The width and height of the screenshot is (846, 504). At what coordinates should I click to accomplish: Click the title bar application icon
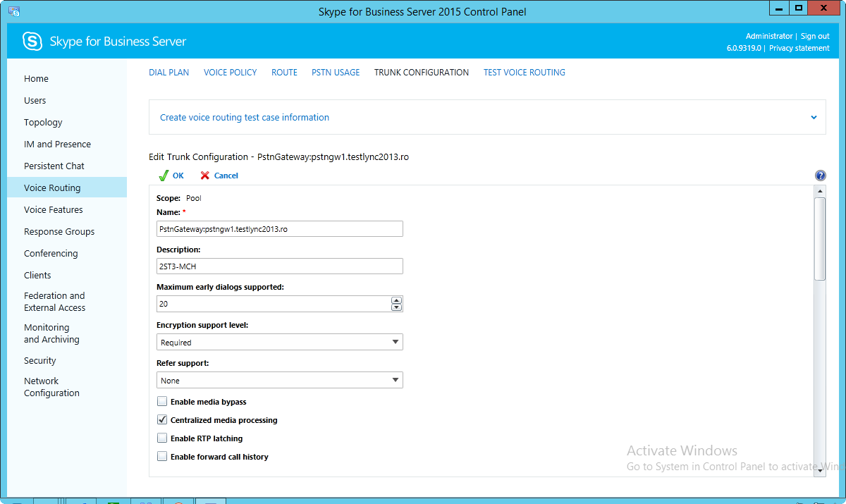(x=14, y=11)
